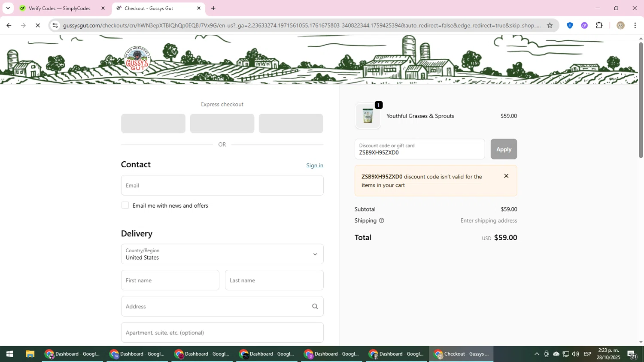
Task: Click the purple circular extension icon
Action: [x=584, y=25]
